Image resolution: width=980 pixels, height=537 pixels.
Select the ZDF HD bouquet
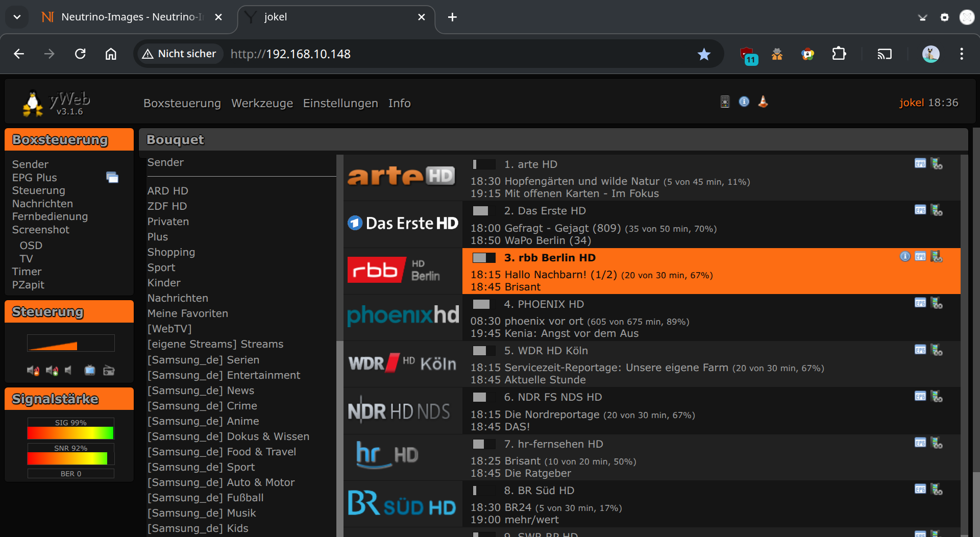coord(167,206)
